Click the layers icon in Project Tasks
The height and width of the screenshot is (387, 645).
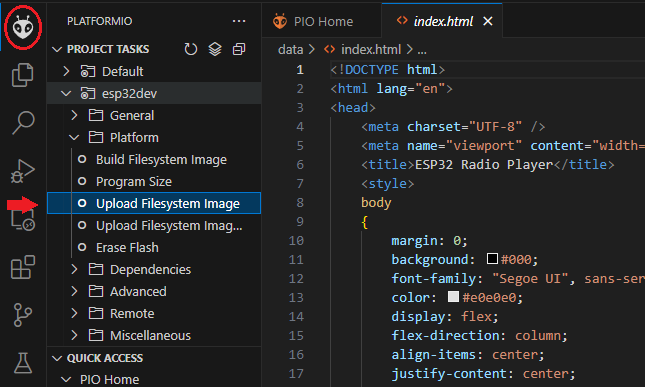coord(215,49)
